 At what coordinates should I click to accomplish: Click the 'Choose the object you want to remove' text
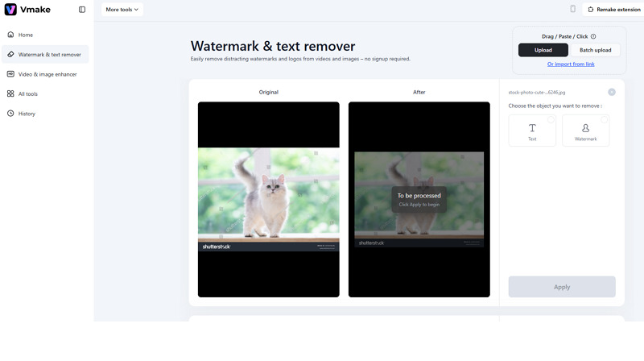click(555, 106)
